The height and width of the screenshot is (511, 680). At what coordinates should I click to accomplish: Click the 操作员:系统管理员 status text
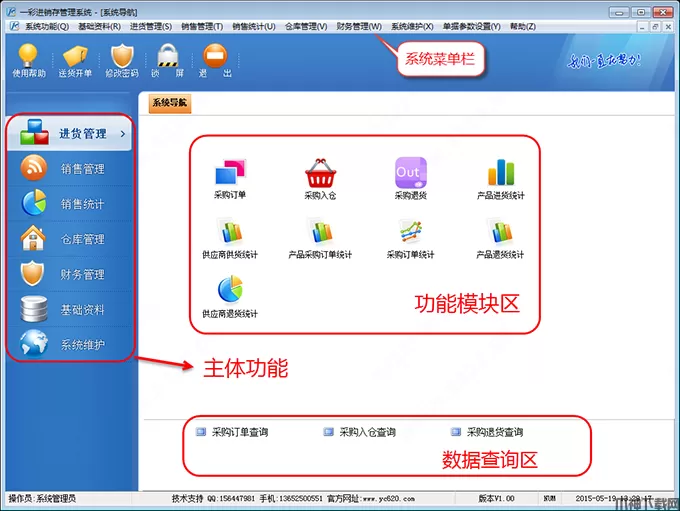coord(42,498)
